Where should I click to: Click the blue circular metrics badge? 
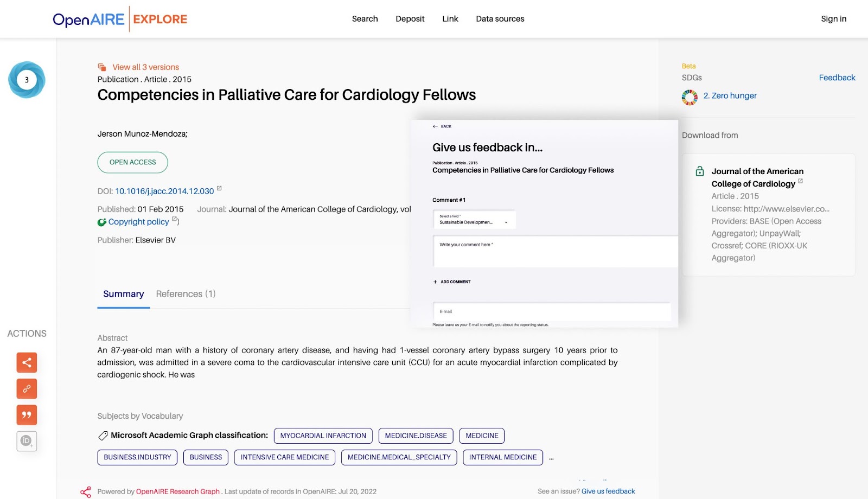point(27,80)
